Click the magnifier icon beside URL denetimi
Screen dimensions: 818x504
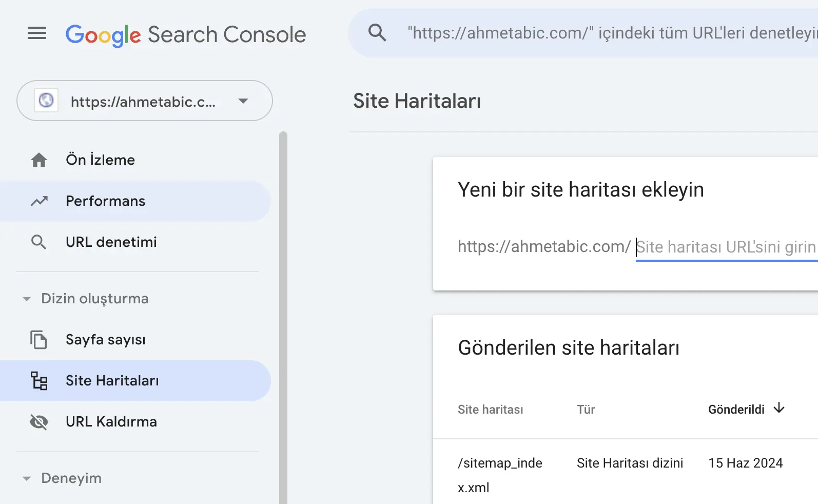coord(39,242)
